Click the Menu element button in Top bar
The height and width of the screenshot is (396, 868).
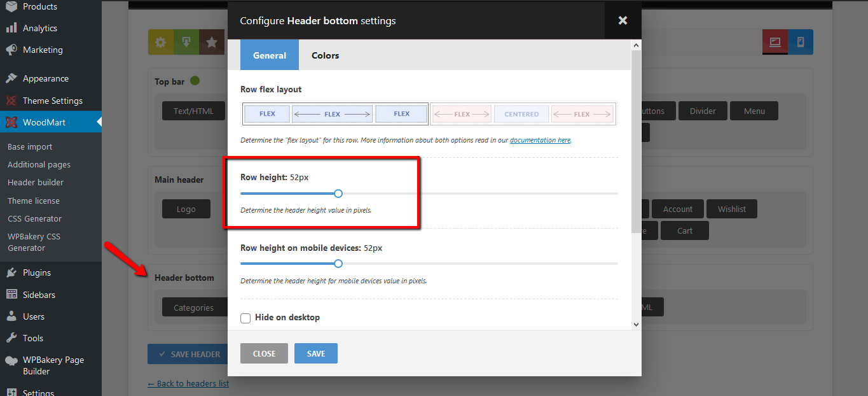click(x=754, y=111)
